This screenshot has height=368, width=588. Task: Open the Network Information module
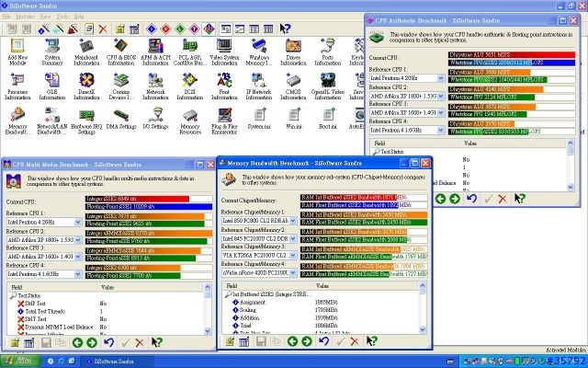pos(155,86)
